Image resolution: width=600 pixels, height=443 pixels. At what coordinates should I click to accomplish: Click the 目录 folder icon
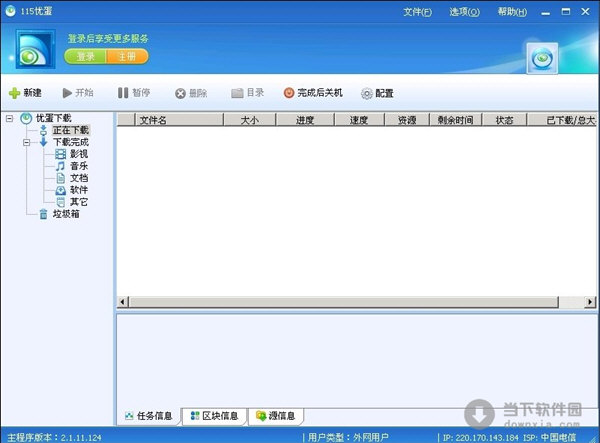pyautogui.click(x=237, y=93)
